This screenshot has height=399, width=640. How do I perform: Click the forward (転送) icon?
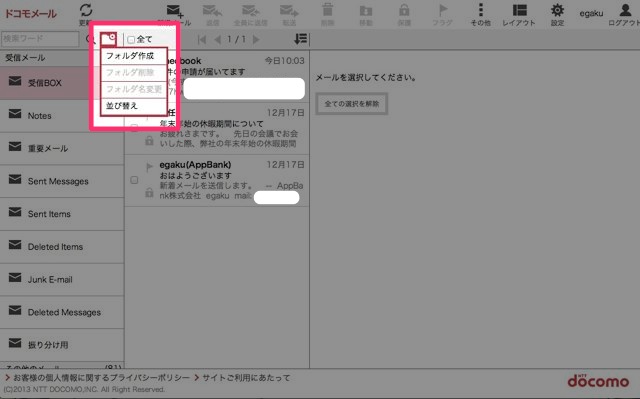tap(289, 11)
